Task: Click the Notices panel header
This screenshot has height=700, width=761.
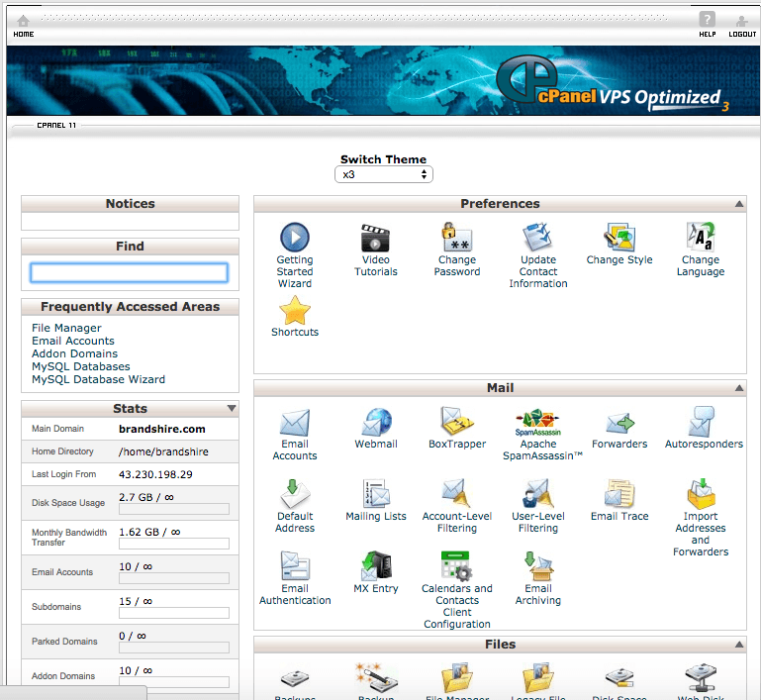Action: [x=130, y=204]
